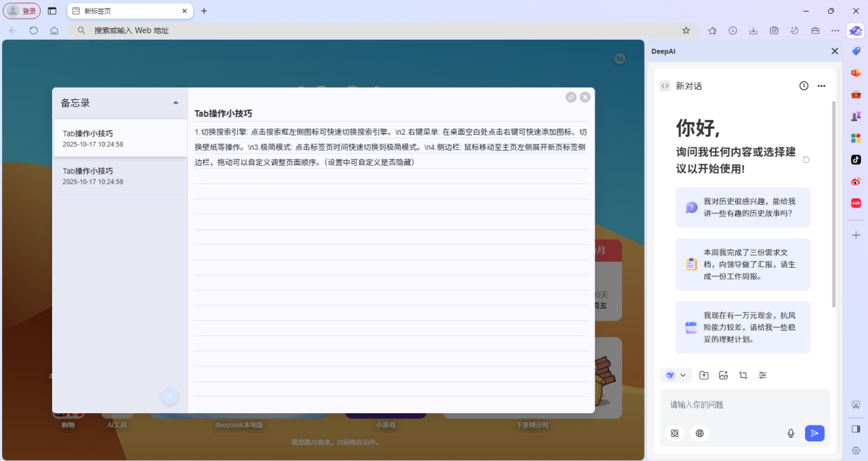Send the message in DeepAI chat
The height and width of the screenshot is (461, 868).
click(814, 433)
